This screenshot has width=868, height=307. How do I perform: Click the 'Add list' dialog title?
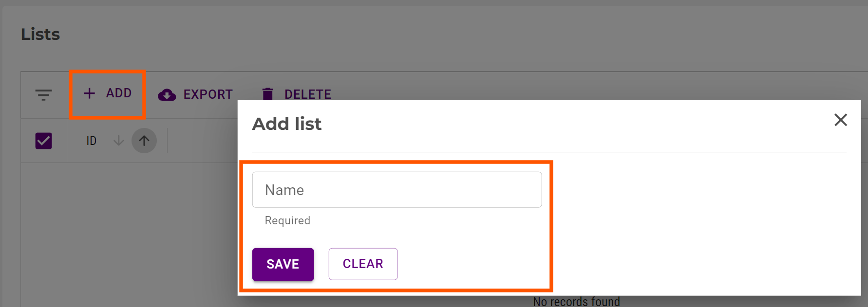click(287, 124)
